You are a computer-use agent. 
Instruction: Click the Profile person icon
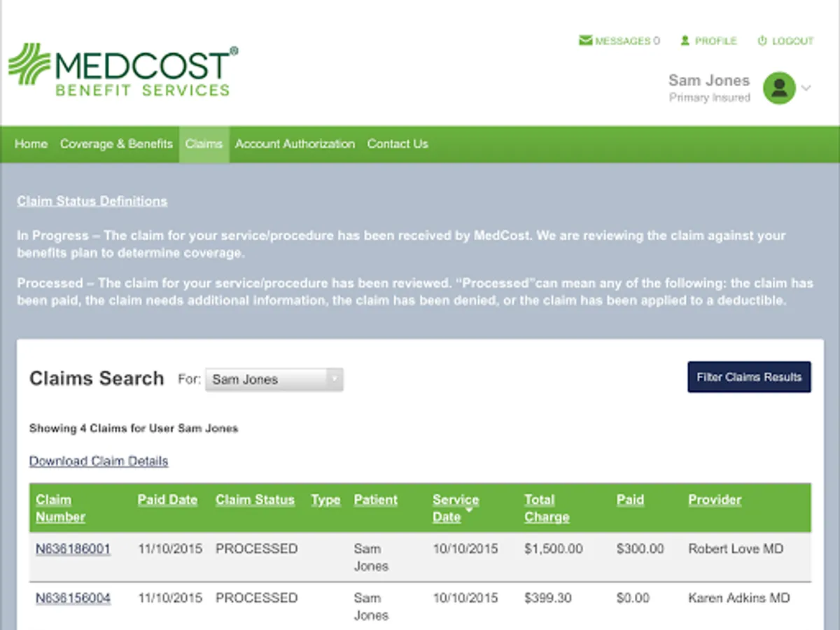(685, 41)
